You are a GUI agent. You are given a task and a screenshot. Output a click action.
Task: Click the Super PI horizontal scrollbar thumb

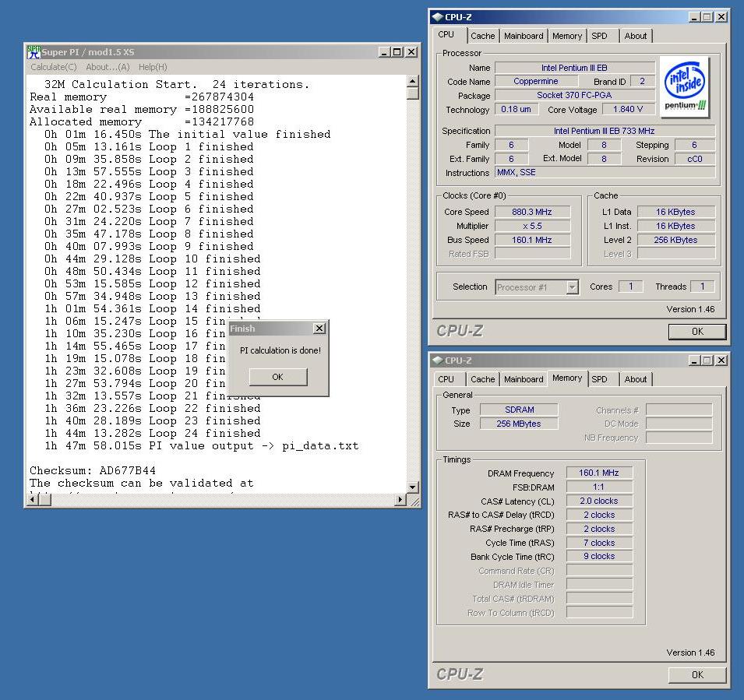coord(44,499)
